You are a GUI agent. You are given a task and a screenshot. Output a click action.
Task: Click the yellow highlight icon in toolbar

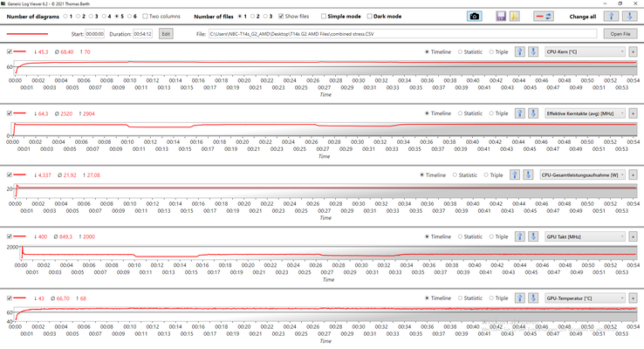pos(514,17)
